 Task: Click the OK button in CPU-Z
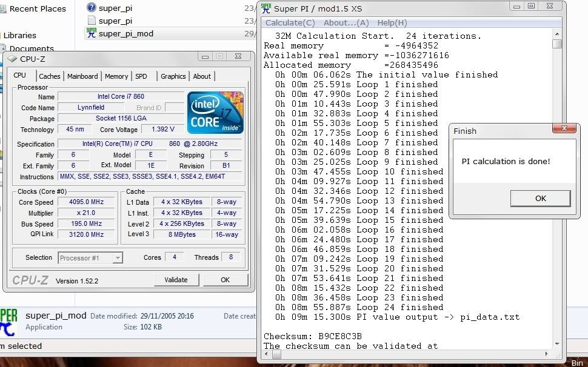pyautogui.click(x=225, y=280)
